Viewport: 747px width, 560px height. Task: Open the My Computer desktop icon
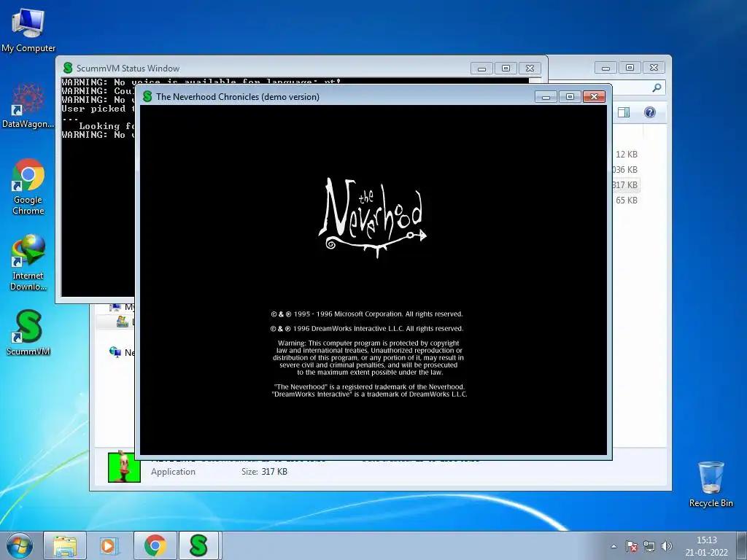click(x=28, y=30)
